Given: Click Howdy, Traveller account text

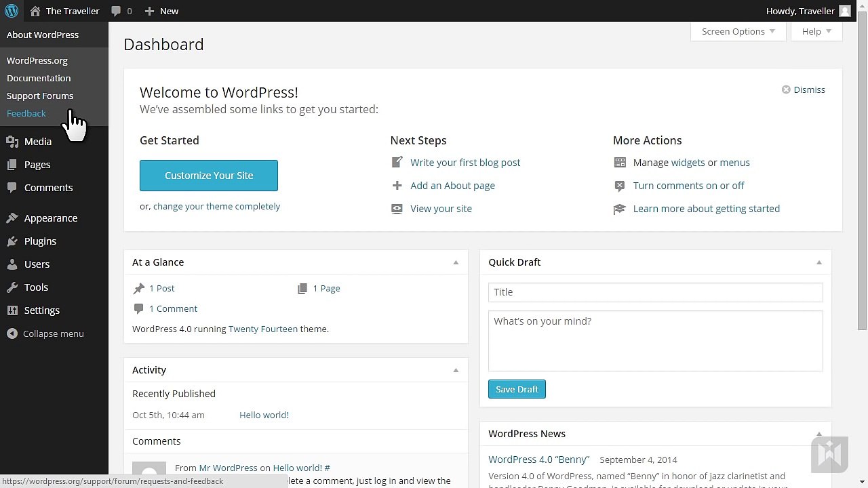Looking at the screenshot, I should pyautogui.click(x=800, y=11).
